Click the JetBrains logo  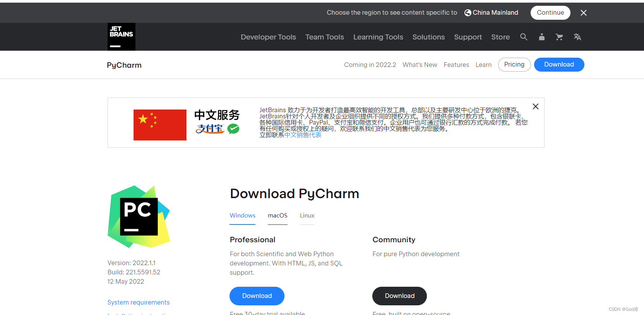click(x=122, y=37)
